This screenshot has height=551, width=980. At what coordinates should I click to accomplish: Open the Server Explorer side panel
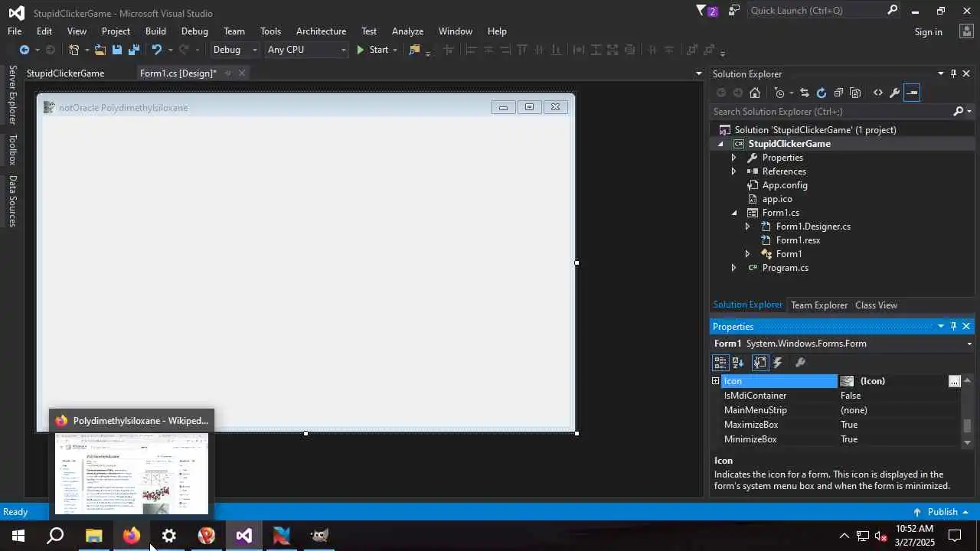tap(12, 95)
